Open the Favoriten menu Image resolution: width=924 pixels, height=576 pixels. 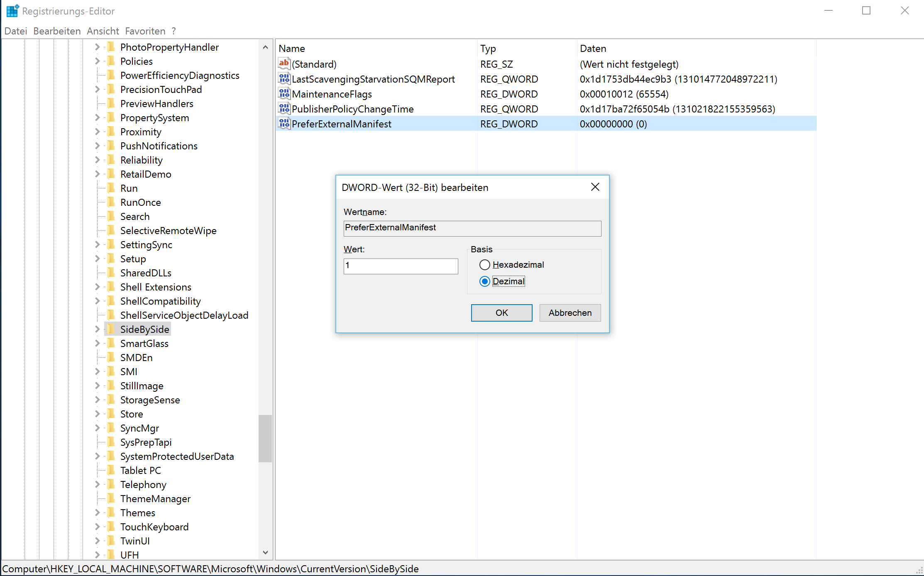(x=145, y=31)
